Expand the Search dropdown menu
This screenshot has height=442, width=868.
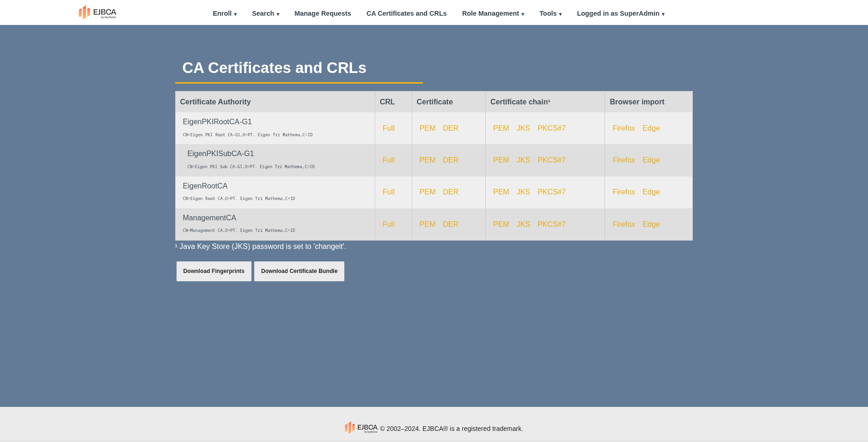(265, 13)
